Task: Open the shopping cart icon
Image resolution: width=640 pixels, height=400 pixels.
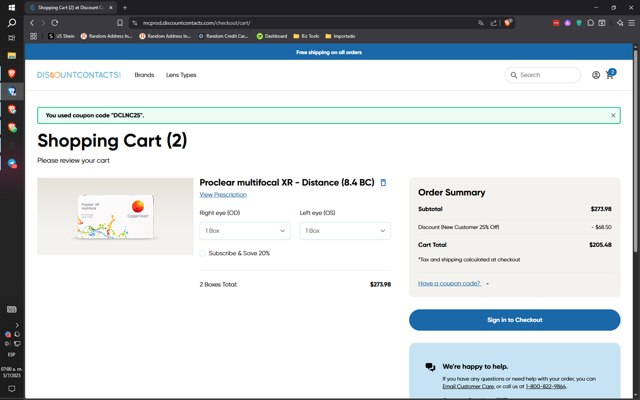Action: click(610, 74)
